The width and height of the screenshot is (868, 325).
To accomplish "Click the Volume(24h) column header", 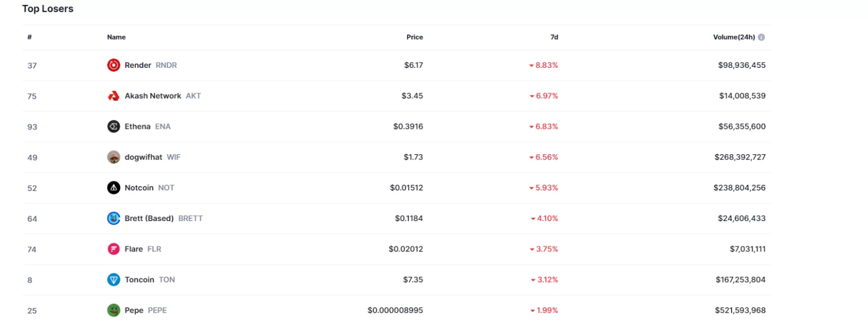I will coord(734,37).
